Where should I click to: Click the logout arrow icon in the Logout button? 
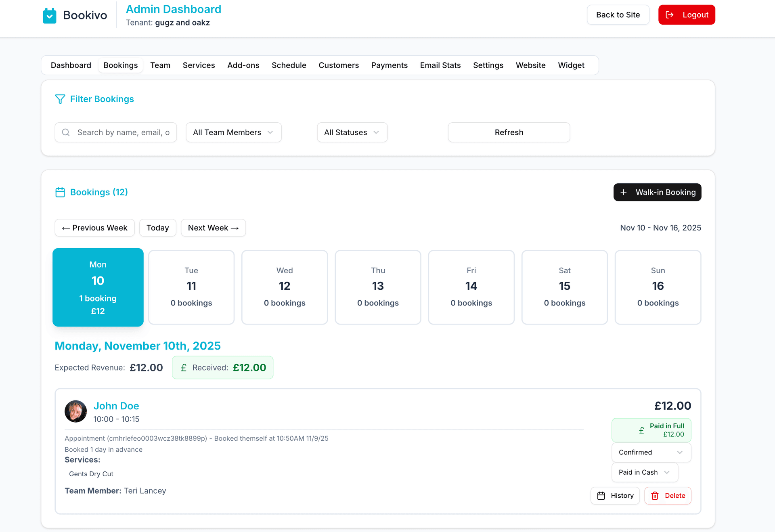pyautogui.click(x=670, y=15)
